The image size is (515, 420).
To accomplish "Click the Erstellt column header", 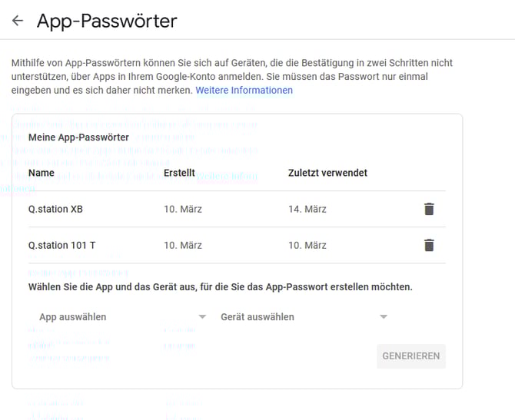I will pos(179,173).
